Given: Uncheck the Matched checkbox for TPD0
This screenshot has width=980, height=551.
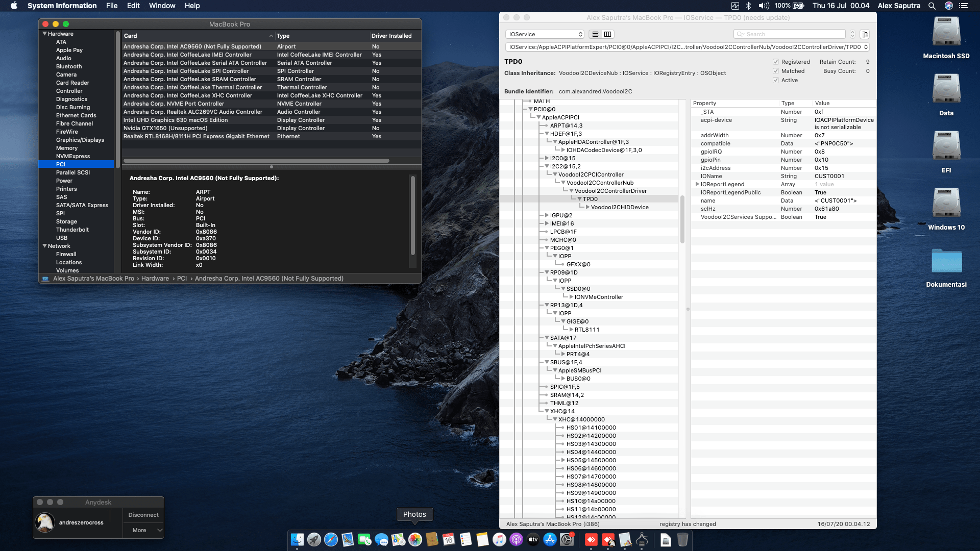Looking at the screenshot, I should coord(776,71).
